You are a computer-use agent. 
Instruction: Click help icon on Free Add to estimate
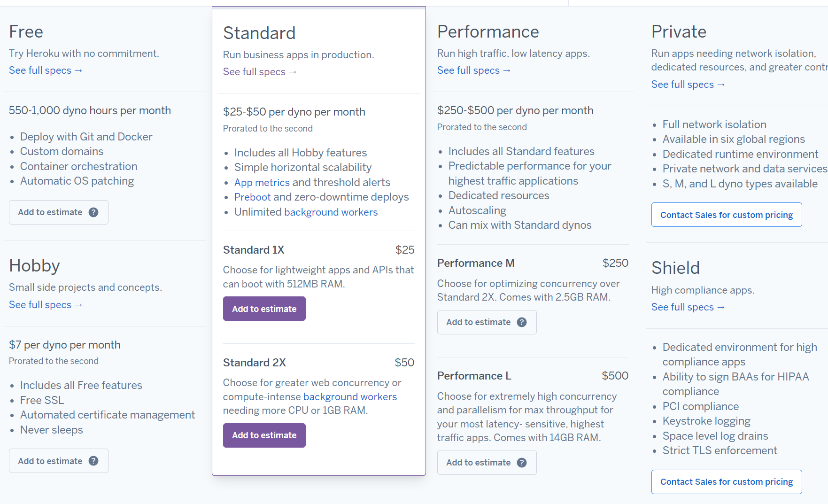pyautogui.click(x=93, y=212)
